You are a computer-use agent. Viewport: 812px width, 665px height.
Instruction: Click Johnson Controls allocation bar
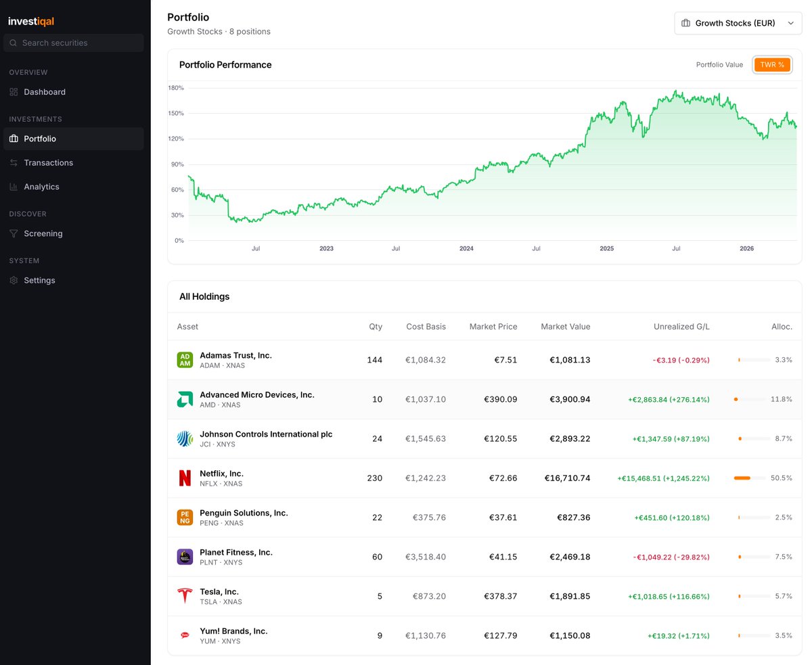click(x=754, y=438)
